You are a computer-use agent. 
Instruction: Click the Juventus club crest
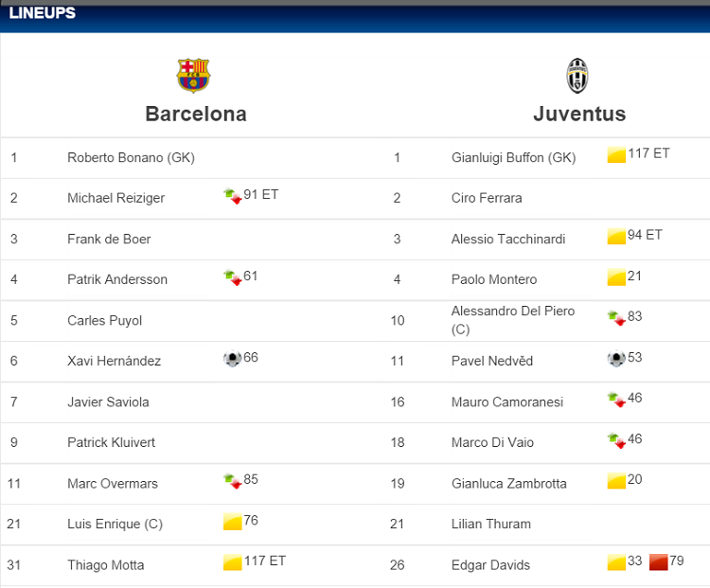coord(577,75)
